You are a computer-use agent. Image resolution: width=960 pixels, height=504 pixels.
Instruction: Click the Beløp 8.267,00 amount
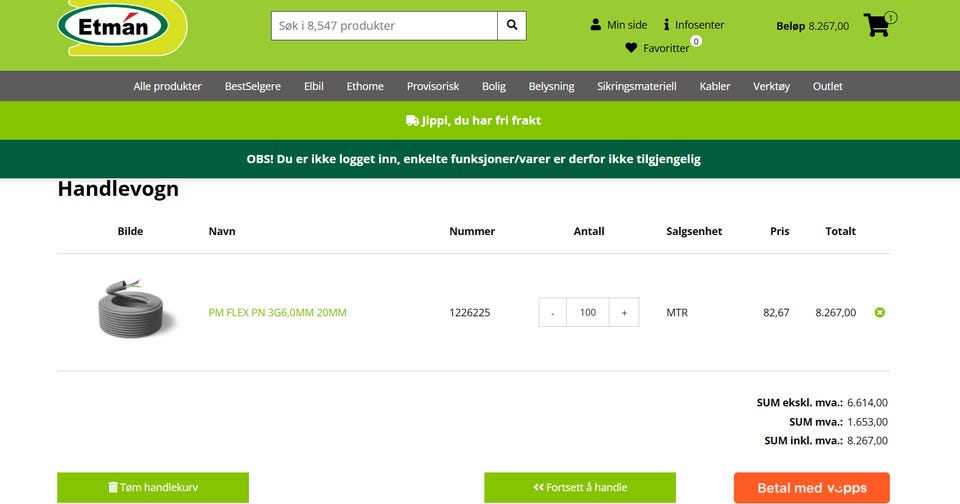click(x=812, y=26)
